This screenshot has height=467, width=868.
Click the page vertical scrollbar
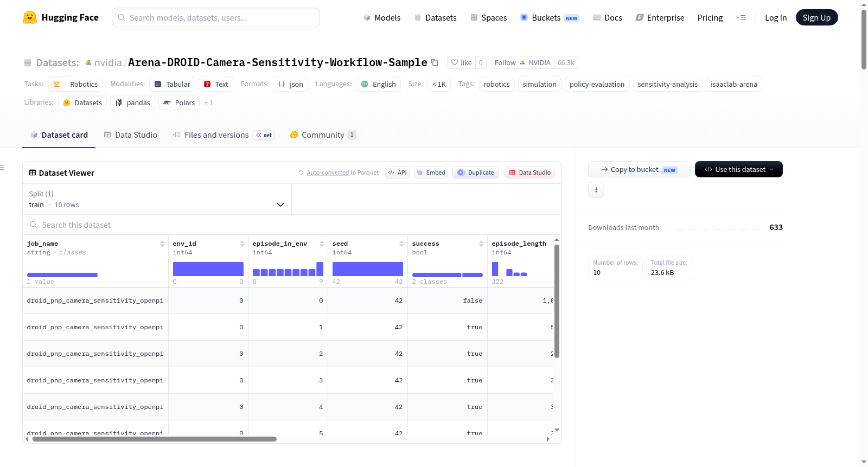[x=864, y=39]
